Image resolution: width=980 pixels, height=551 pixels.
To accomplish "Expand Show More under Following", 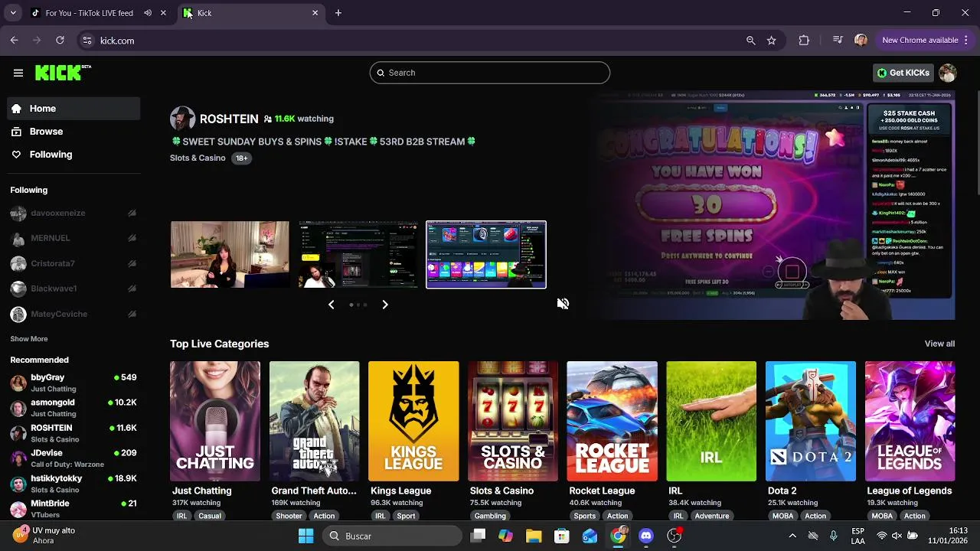I will (x=29, y=339).
